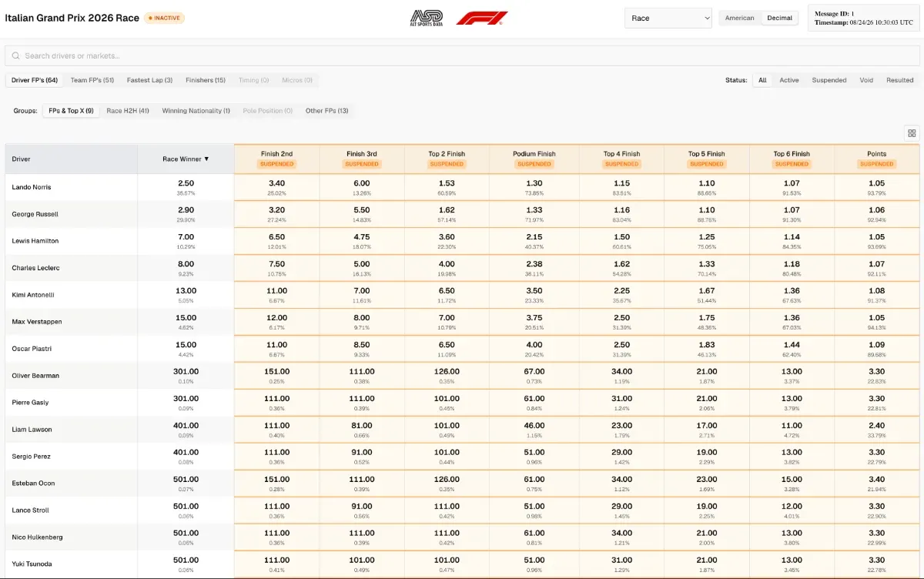Click Lewis Hamilton Podium Finish odds 2.15
The width and height of the screenshot is (924, 579).
coord(534,241)
